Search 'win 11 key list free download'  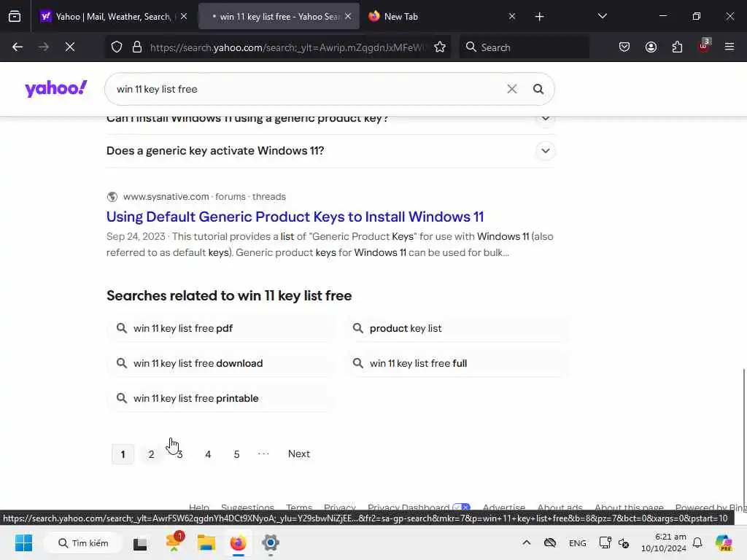point(222,363)
